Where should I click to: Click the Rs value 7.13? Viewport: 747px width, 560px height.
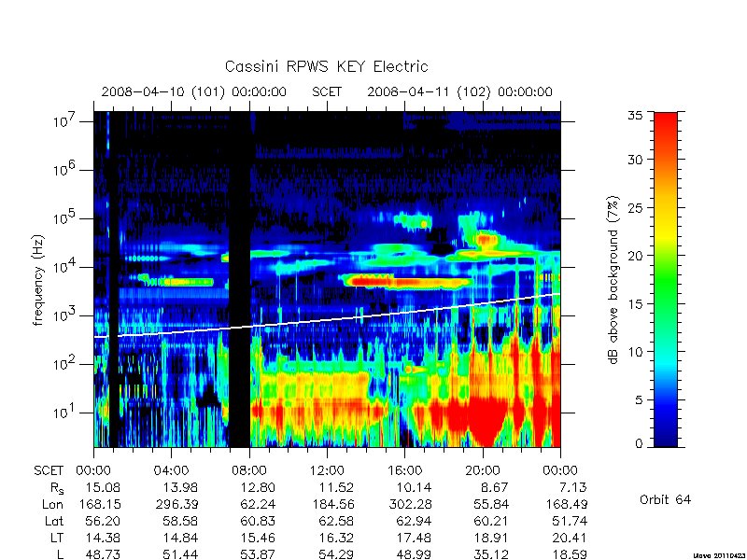[572, 487]
